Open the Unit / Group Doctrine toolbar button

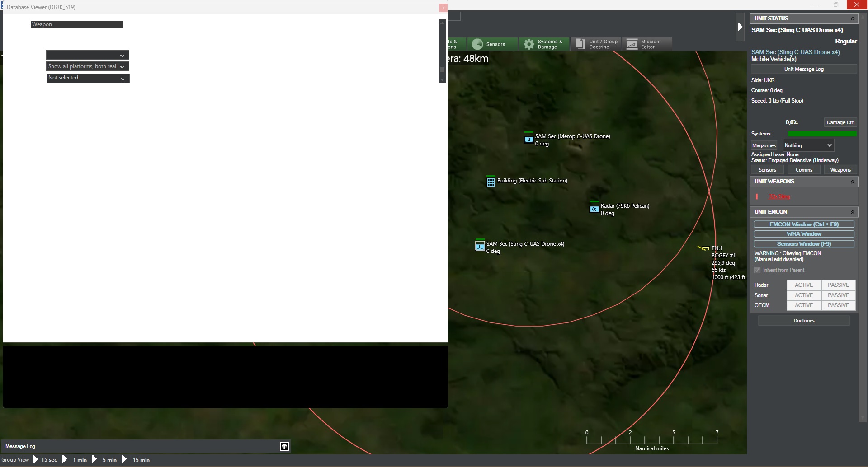pyautogui.click(x=595, y=44)
